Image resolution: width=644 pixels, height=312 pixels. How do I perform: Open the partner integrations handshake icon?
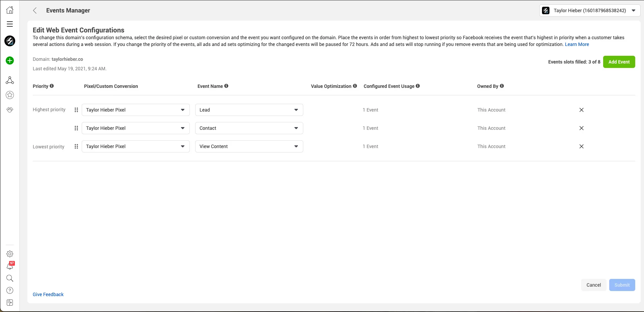(10, 110)
